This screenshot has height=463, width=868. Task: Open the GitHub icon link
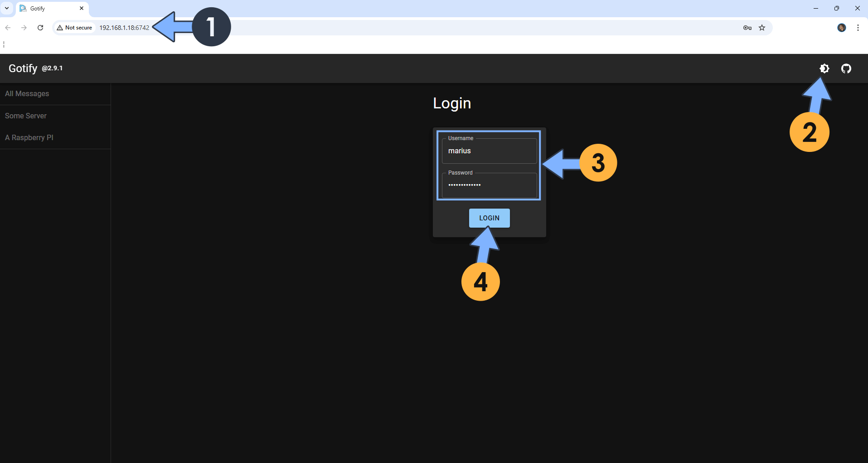tap(846, 68)
